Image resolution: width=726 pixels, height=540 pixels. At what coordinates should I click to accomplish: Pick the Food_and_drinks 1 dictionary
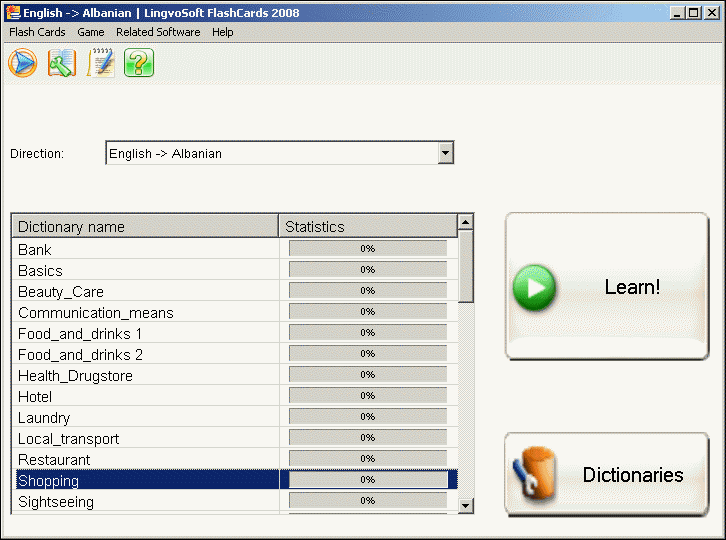point(235,333)
